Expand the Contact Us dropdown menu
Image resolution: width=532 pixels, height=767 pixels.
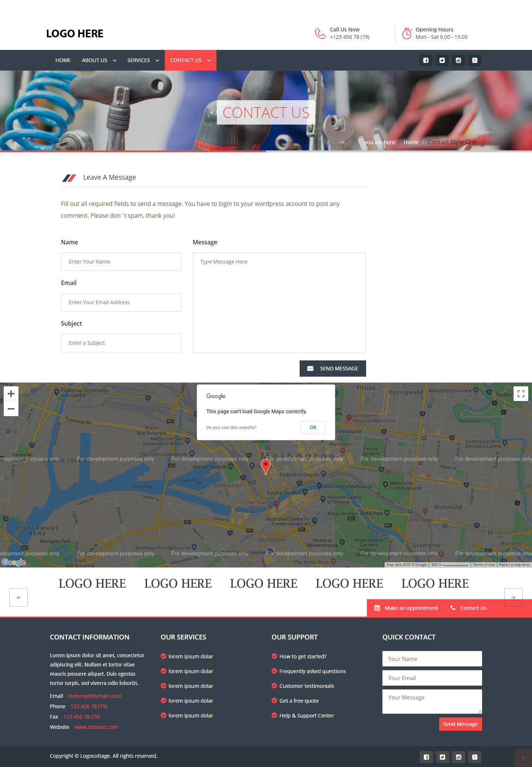[x=190, y=60]
